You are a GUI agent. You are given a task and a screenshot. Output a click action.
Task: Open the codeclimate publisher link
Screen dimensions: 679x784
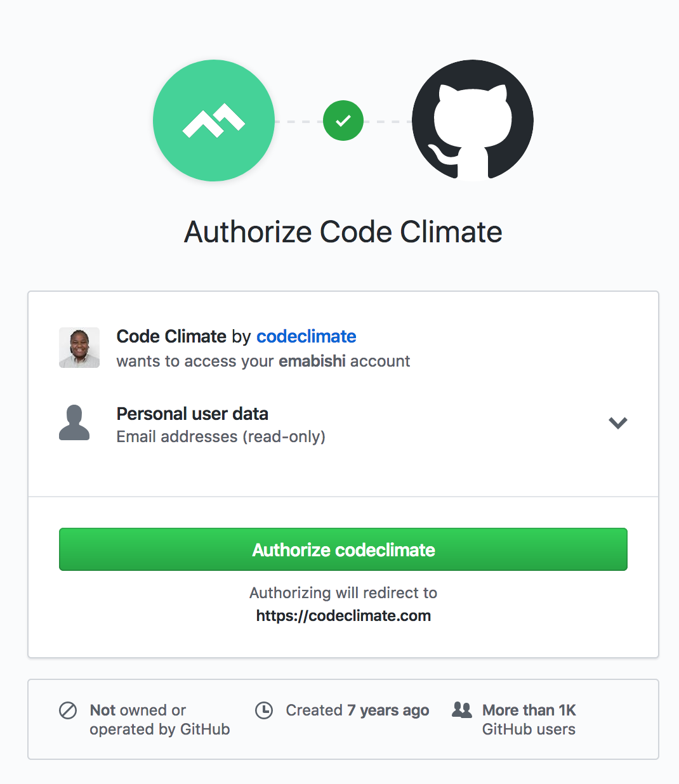pyautogui.click(x=306, y=336)
